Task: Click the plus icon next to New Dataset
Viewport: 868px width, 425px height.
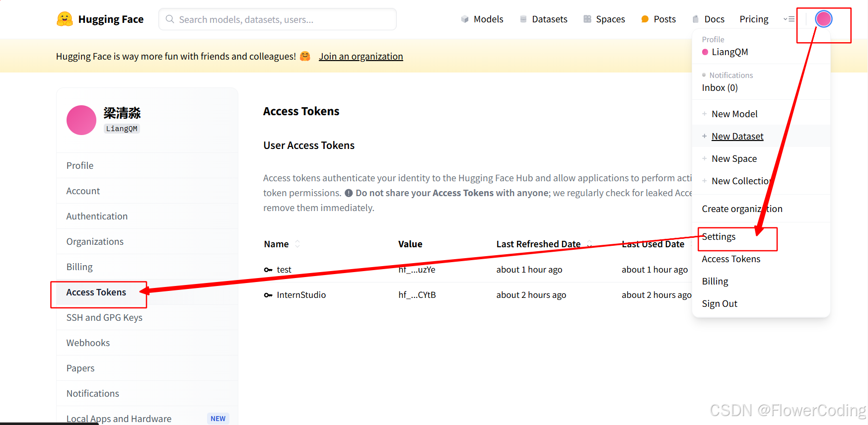Action: pos(704,136)
